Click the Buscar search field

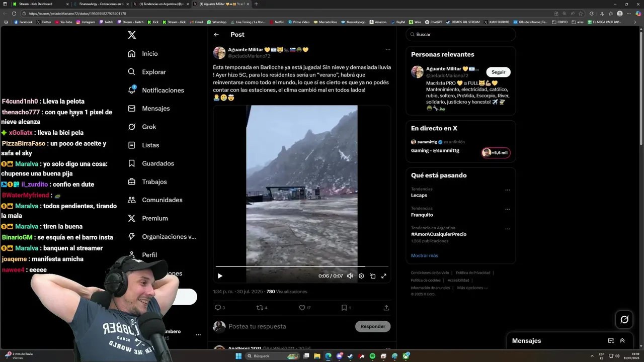tap(461, 34)
